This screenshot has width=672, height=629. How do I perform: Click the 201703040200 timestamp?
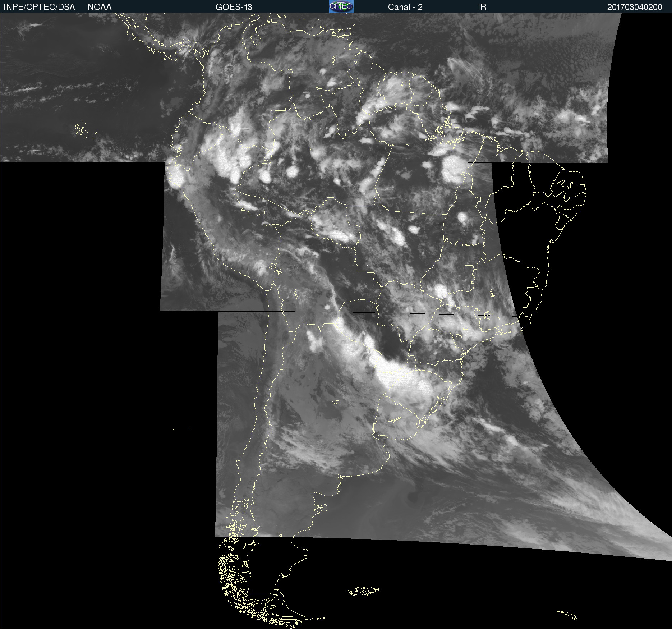(635, 7)
